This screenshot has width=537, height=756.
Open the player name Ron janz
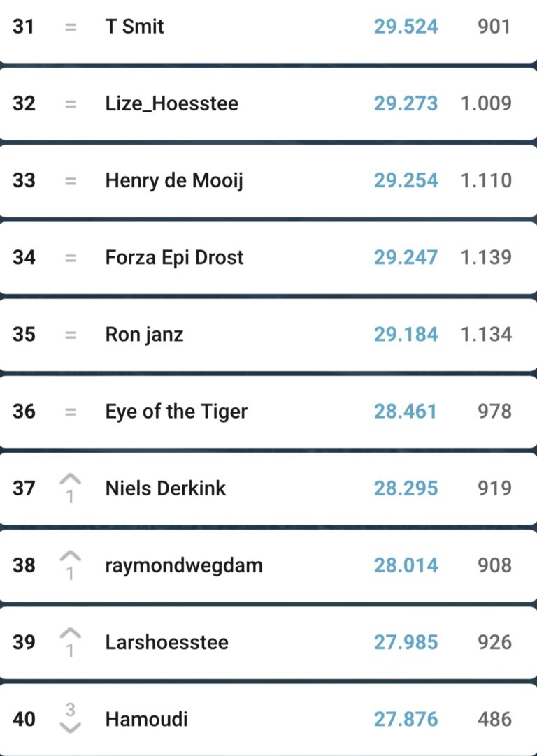[x=144, y=334]
